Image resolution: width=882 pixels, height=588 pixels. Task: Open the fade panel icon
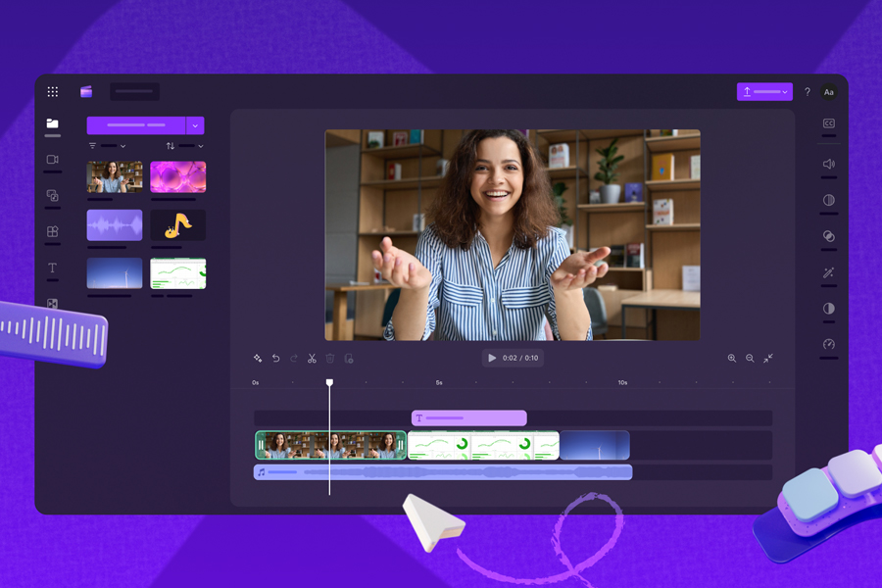828,200
